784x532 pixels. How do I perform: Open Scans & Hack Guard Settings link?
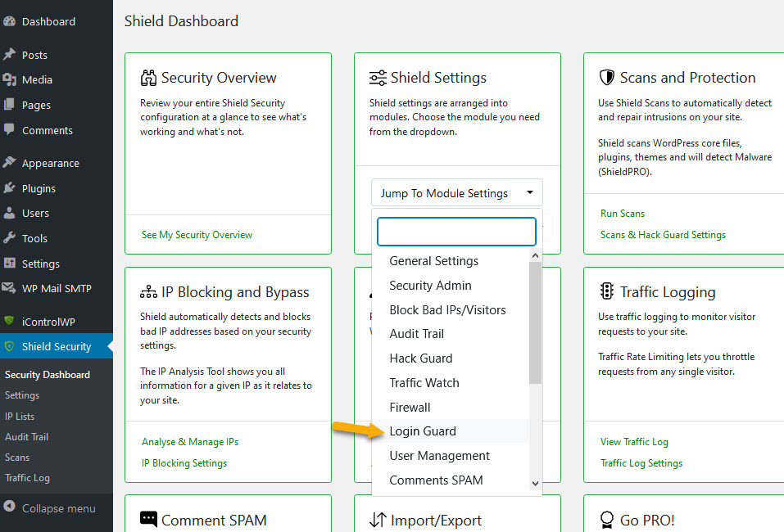[663, 235]
